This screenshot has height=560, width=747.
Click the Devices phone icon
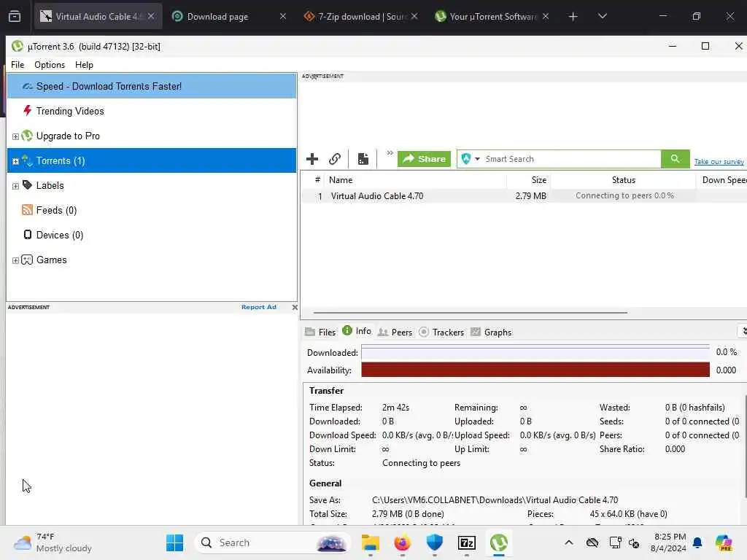tap(28, 235)
